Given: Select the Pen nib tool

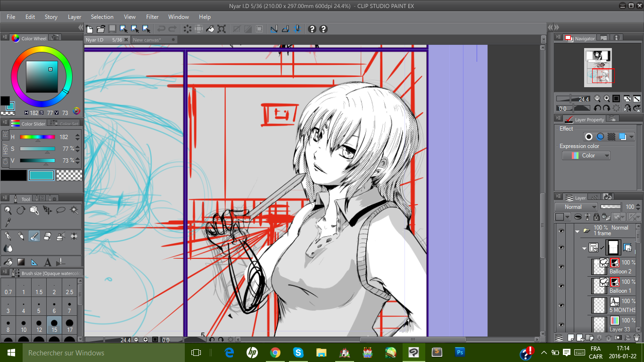Looking at the screenshot, I should click(8, 236).
